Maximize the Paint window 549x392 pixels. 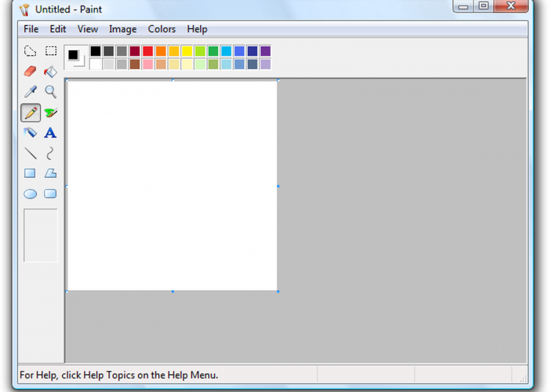click(x=484, y=6)
